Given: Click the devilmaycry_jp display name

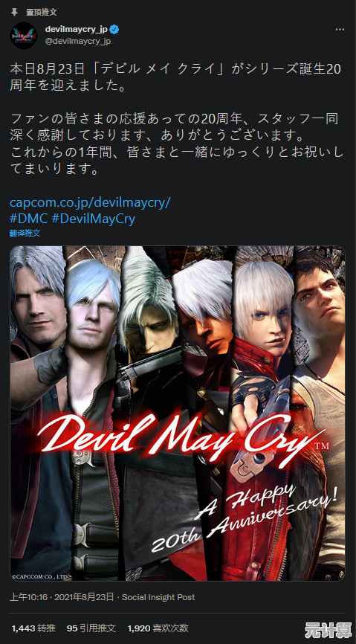Looking at the screenshot, I should 77,30.
